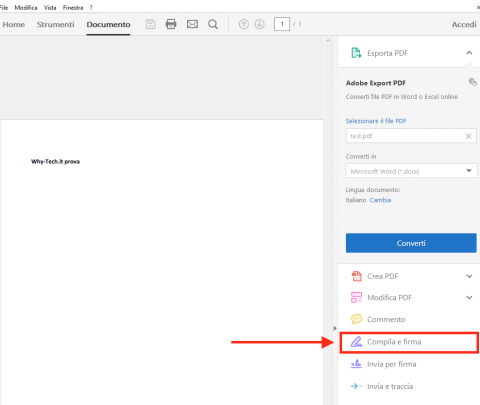The height and width of the screenshot is (405, 480).
Task: Click the save file icon
Action: [x=150, y=24]
